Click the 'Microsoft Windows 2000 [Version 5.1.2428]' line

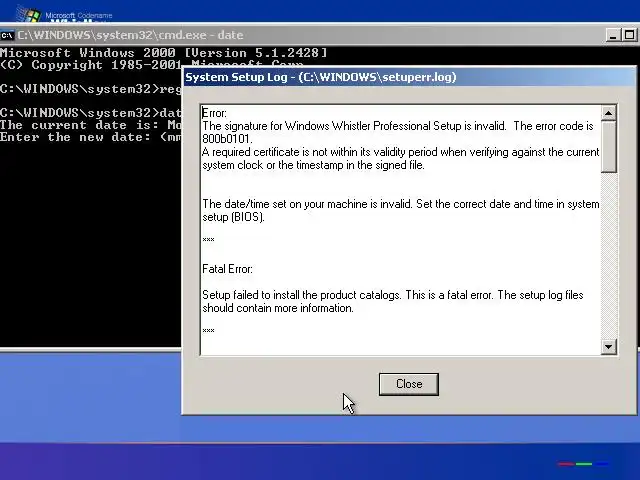pyautogui.click(x=163, y=53)
